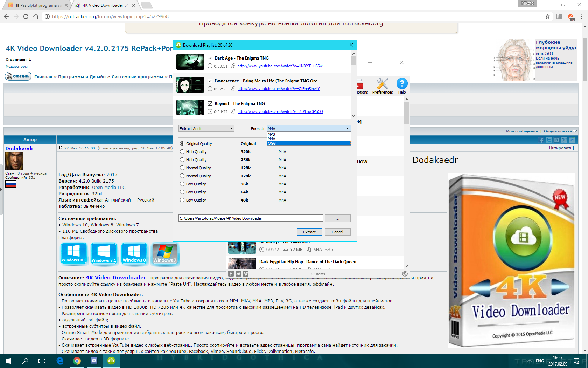Viewport: 588px width, 368px height.
Task: Click Цитировать quote link
Action: [x=561, y=148]
